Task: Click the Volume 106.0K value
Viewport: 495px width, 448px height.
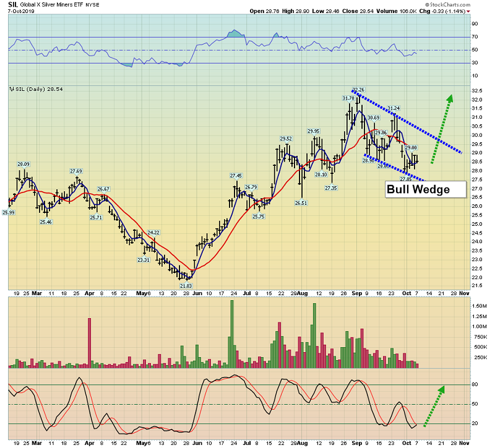Action: coord(397,11)
